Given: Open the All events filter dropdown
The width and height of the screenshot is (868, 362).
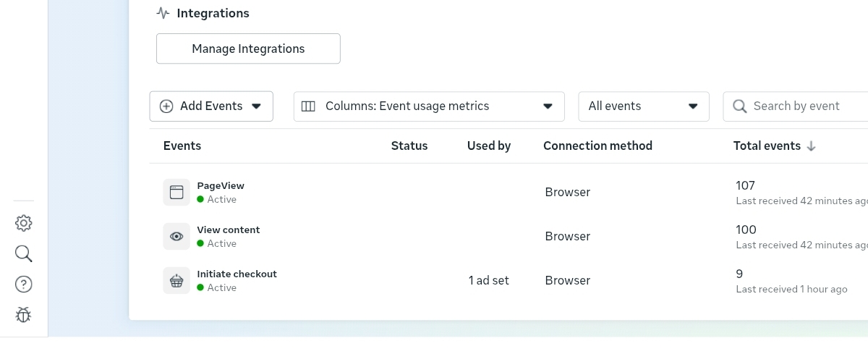Looking at the screenshot, I should coord(643,106).
